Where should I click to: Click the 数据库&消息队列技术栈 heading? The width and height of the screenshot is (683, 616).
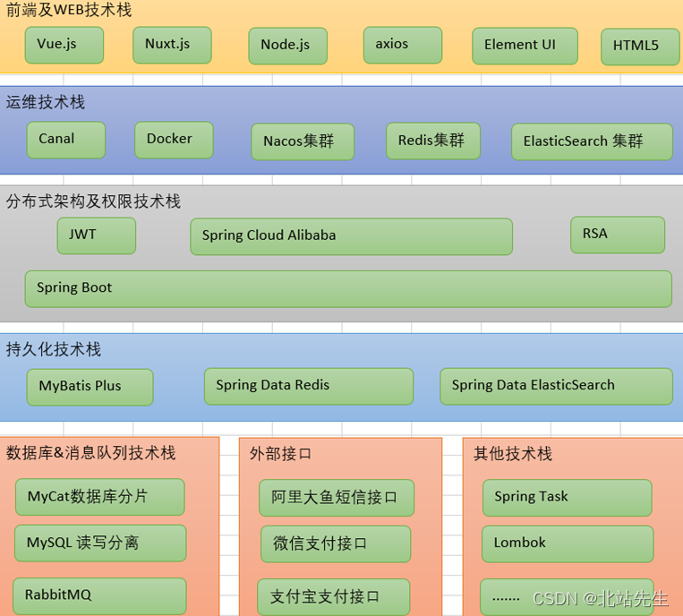91,453
